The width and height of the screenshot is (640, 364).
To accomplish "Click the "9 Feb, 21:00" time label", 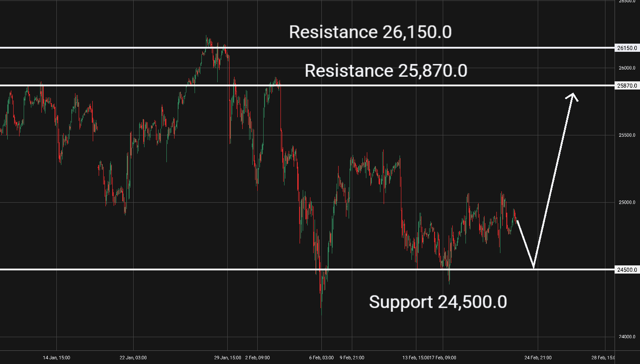I will pyautogui.click(x=352, y=358).
